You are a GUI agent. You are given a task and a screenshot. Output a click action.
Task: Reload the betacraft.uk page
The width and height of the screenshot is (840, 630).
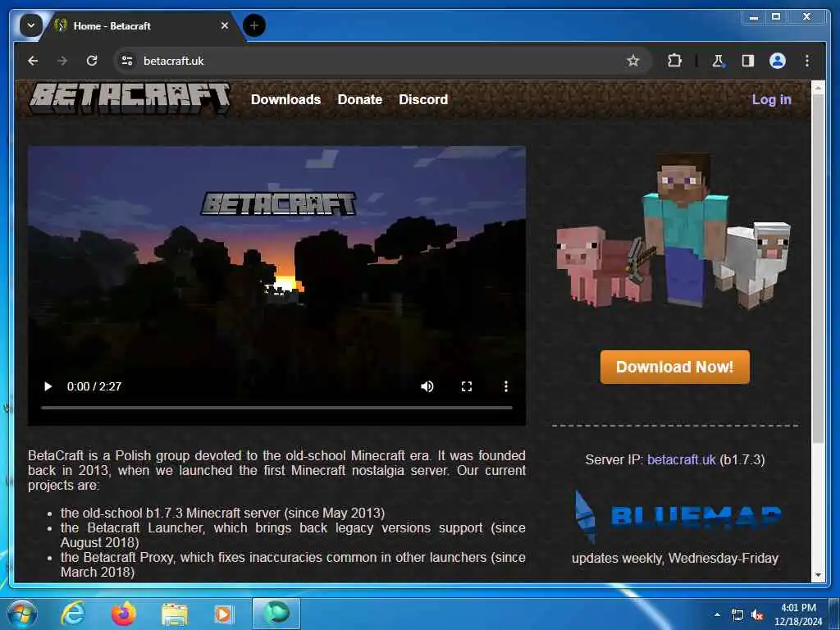pyautogui.click(x=92, y=61)
